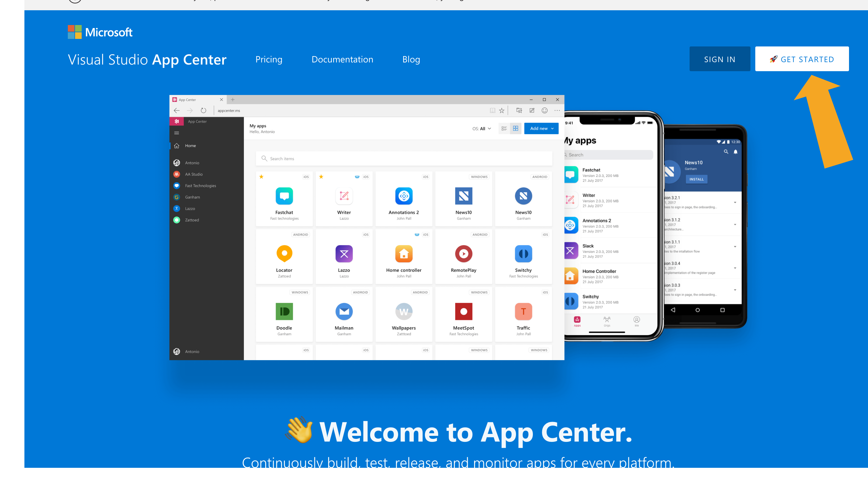The height and width of the screenshot is (485, 868).
Task: Open the Switchy app icon
Action: (x=524, y=254)
